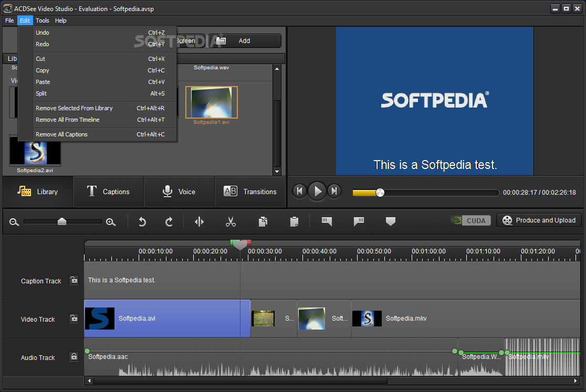Click the second caption bubble toolbar icon
586x392 pixels.
click(x=359, y=222)
